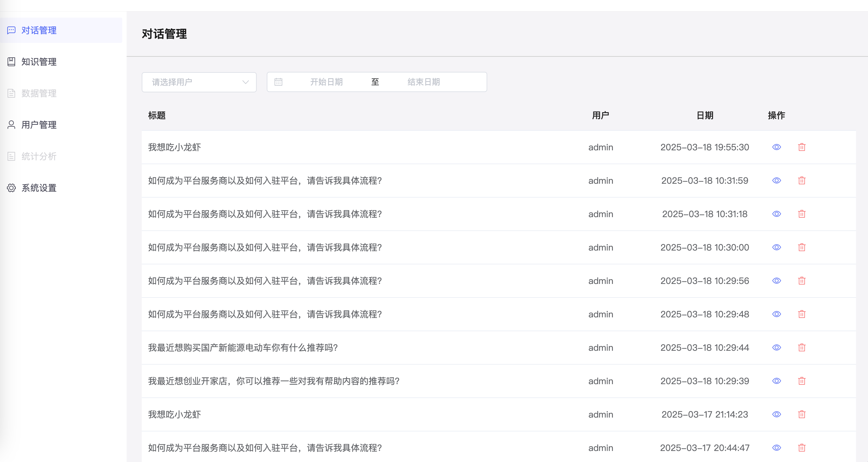Delete the 创业开家店 conversation
The image size is (868, 462).
pos(802,381)
